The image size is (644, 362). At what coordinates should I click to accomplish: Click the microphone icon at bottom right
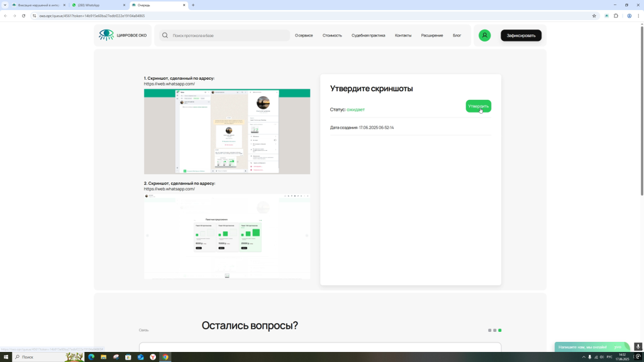click(x=638, y=346)
